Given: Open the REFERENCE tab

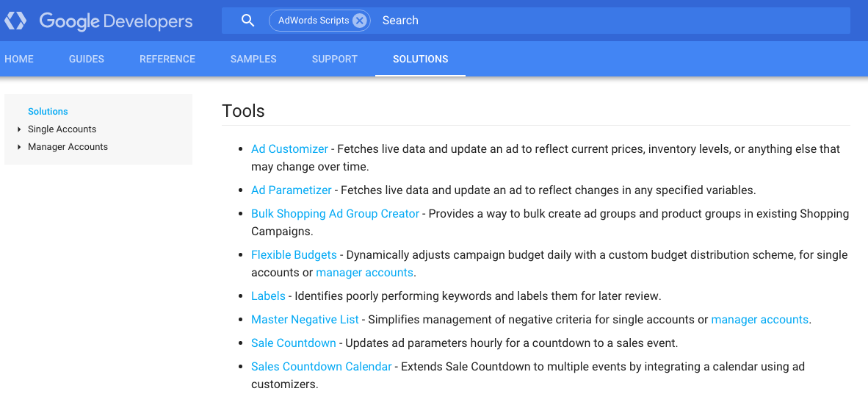Looking at the screenshot, I should point(167,59).
